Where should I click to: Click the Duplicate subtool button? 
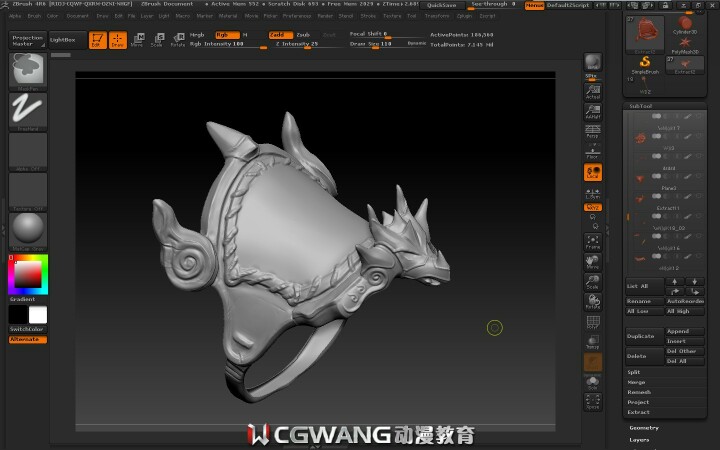coord(644,336)
